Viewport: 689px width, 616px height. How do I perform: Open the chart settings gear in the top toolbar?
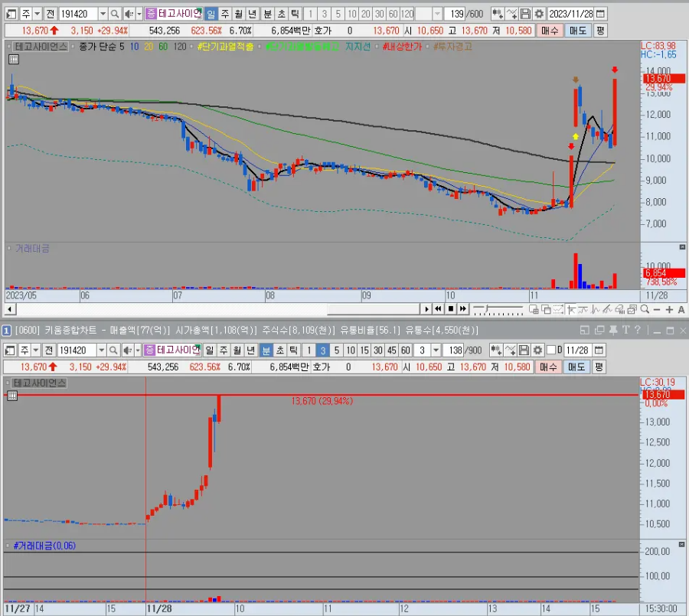pyautogui.click(x=539, y=14)
